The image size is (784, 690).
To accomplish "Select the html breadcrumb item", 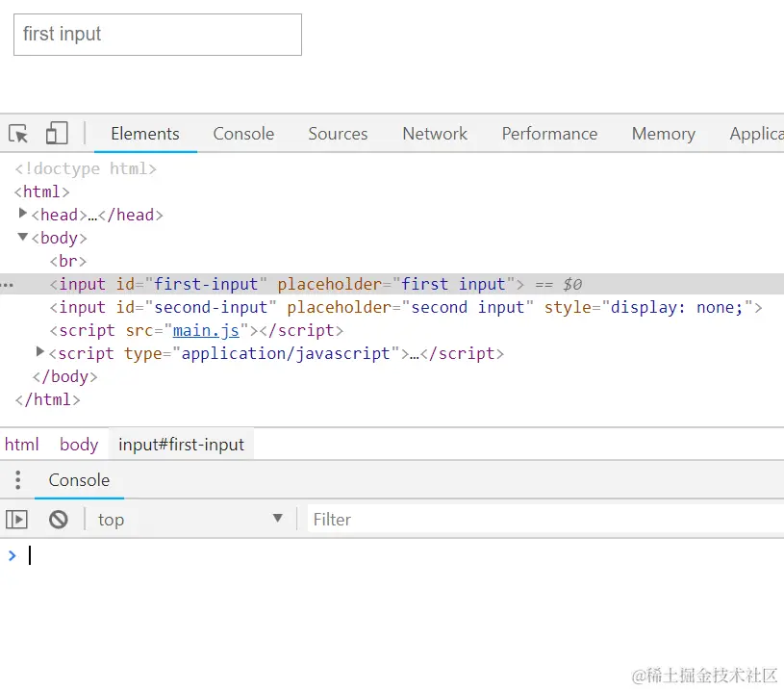I will coord(22,445).
